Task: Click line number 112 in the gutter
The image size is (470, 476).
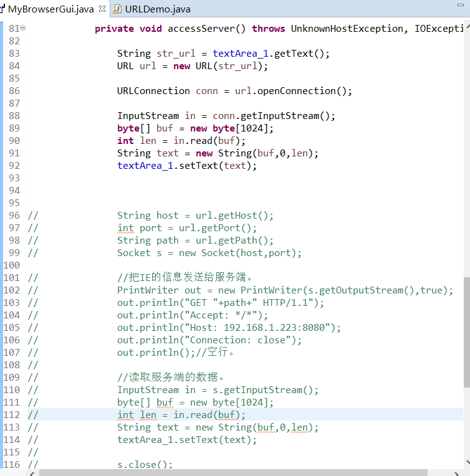Action: (x=12, y=414)
